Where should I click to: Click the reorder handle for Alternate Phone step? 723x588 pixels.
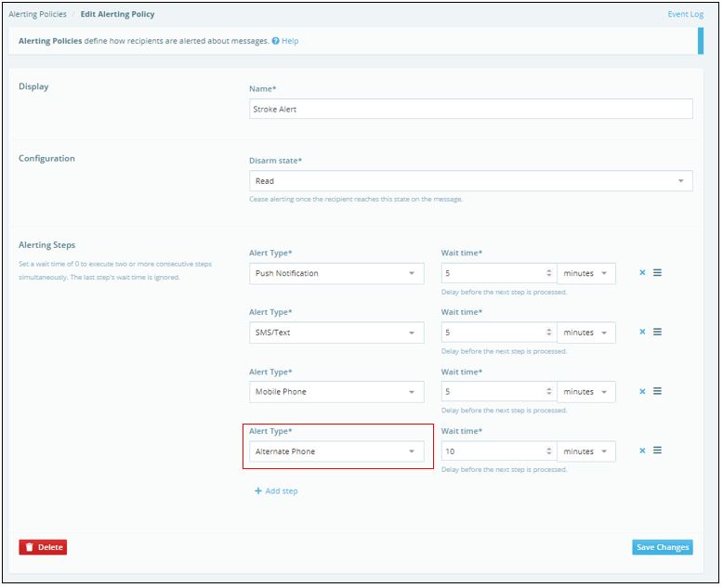[x=657, y=451]
